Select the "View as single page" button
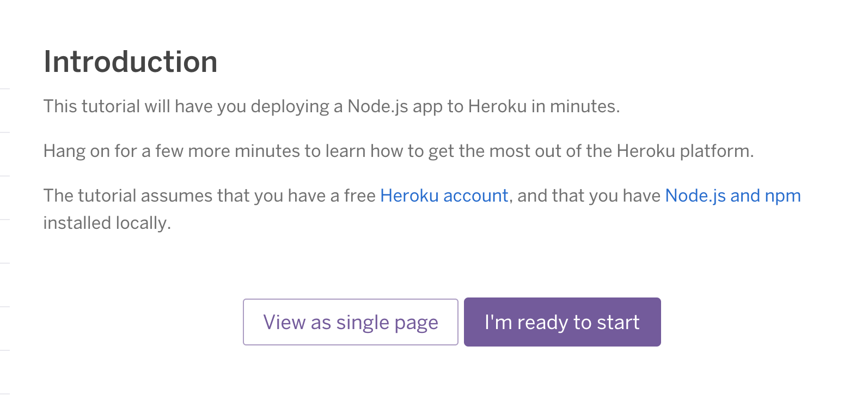The height and width of the screenshot is (413, 868). click(351, 322)
